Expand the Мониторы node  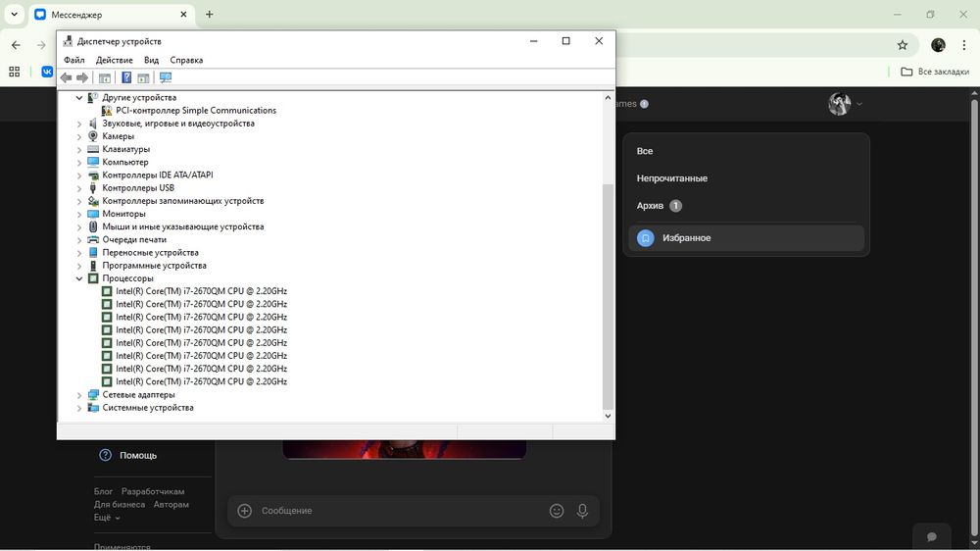pos(79,214)
